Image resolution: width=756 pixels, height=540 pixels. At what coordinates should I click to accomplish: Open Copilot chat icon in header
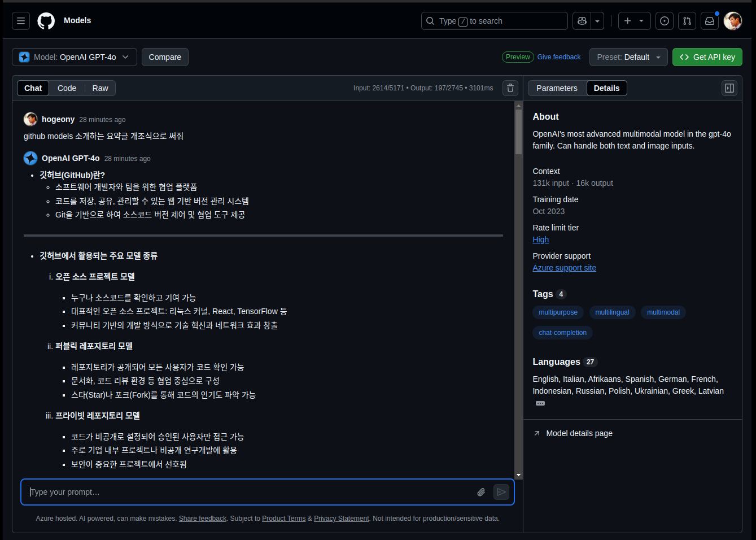(582, 21)
